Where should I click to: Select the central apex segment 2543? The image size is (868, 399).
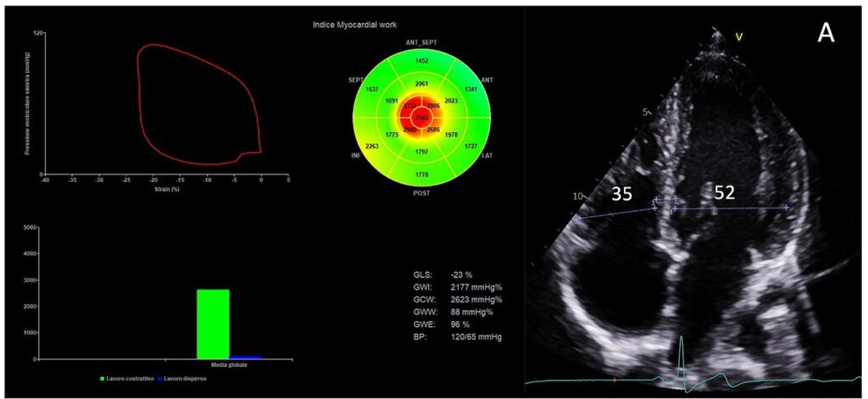[421, 117]
